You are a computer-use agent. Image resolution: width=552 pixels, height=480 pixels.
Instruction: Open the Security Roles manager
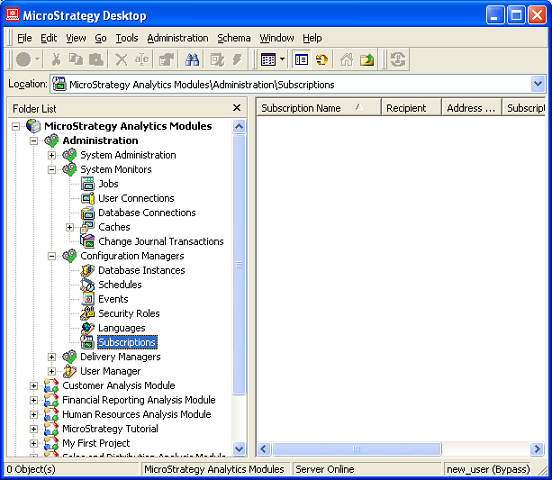tap(129, 313)
